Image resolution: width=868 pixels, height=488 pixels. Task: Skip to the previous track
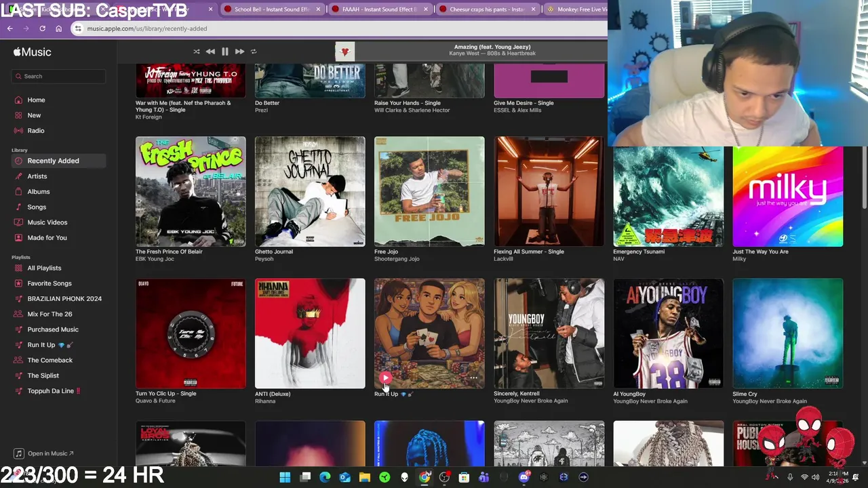pyautogui.click(x=210, y=52)
